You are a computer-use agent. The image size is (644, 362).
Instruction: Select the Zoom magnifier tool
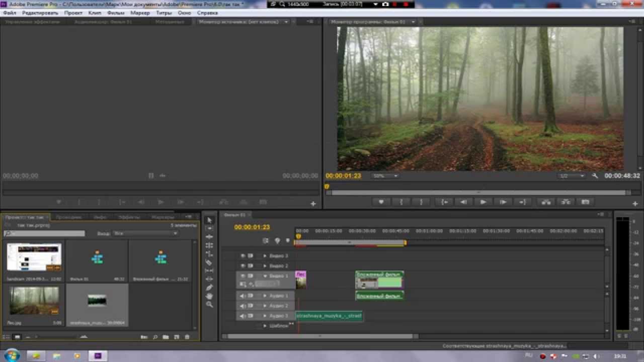210,305
